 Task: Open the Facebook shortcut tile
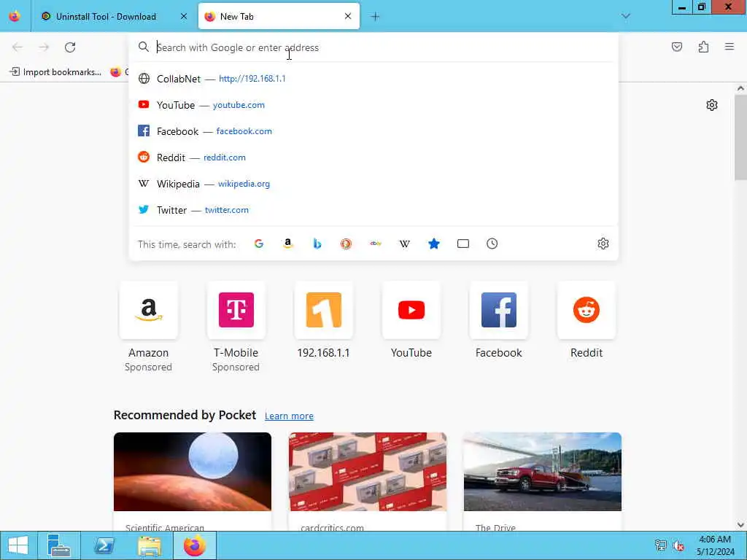(x=499, y=310)
